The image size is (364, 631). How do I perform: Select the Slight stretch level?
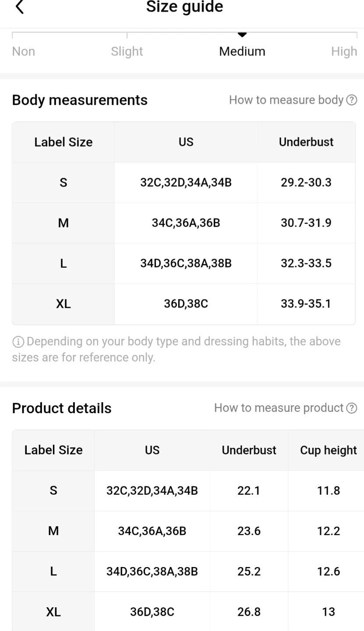pos(127,51)
